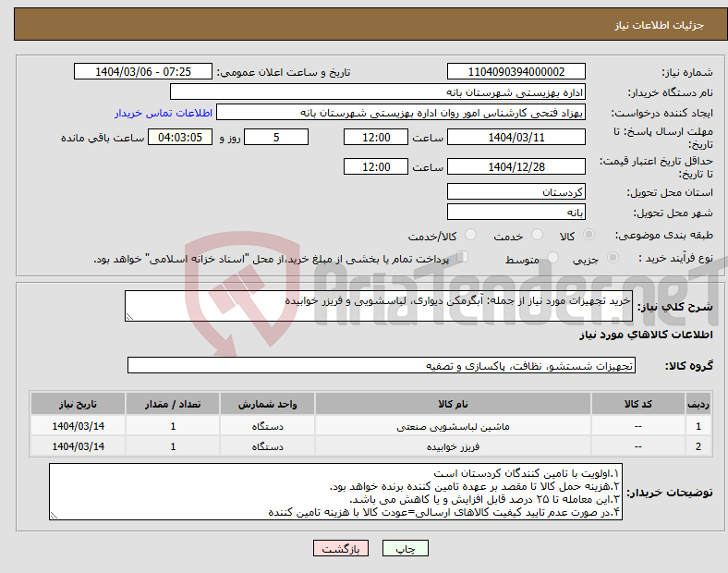728x573 pixels.
Task: Click the بازگشت (back) button
Action: [341, 548]
